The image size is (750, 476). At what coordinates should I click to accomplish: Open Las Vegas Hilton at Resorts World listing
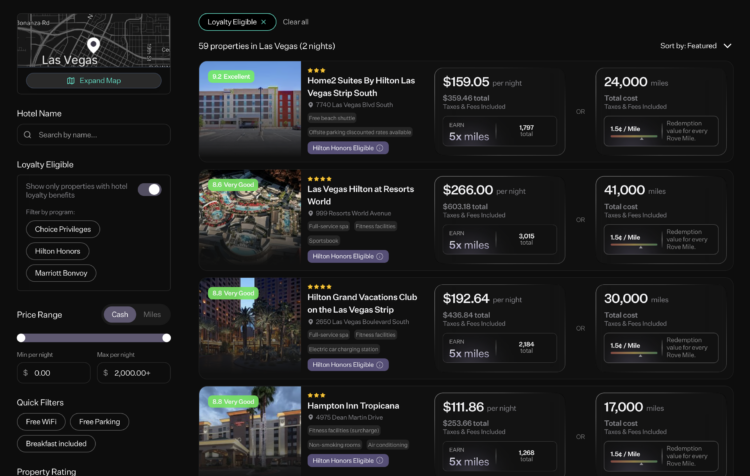coord(361,195)
